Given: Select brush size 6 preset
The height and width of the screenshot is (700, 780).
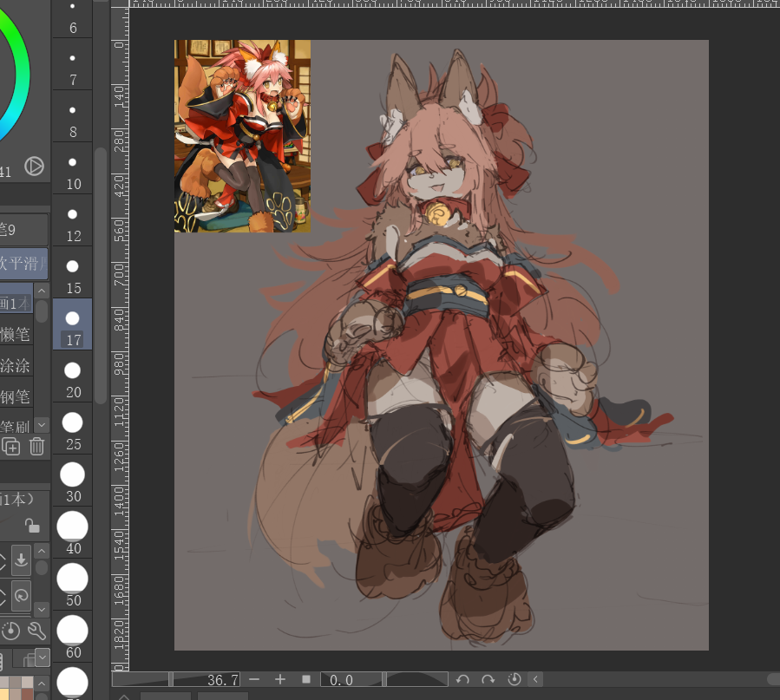Looking at the screenshot, I should [x=73, y=19].
